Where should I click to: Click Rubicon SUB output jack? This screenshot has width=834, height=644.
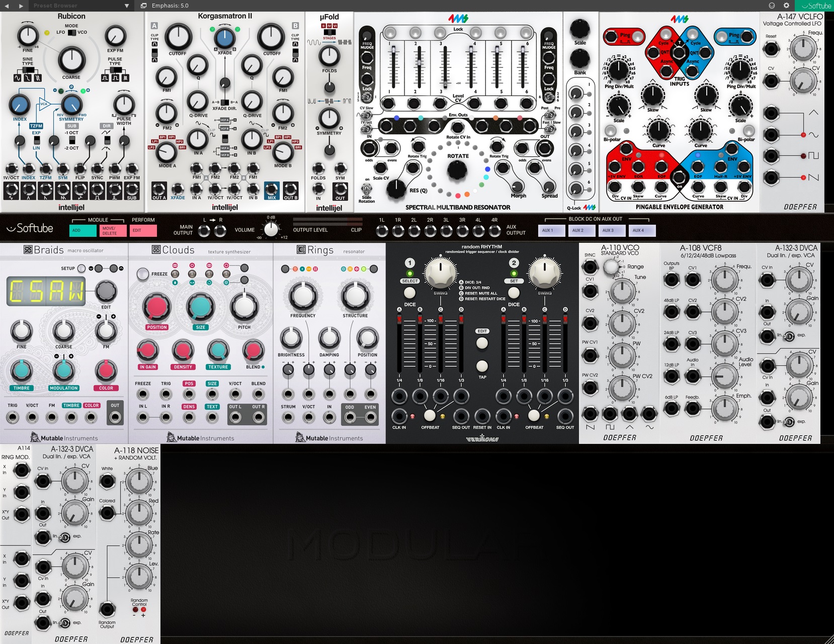point(132,191)
